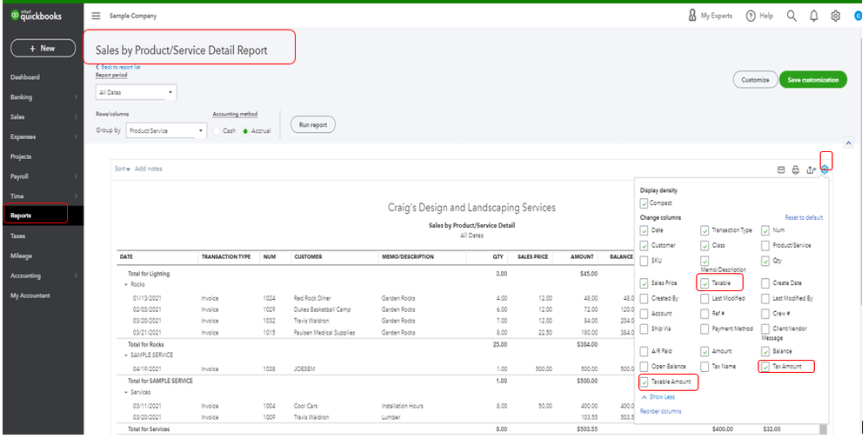Click the print report icon
This screenshot has width=868, height=445.
click(795, 169)
